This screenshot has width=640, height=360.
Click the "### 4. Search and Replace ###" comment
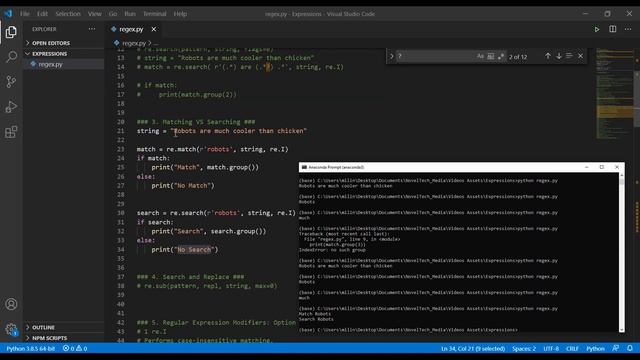(190, 277)
